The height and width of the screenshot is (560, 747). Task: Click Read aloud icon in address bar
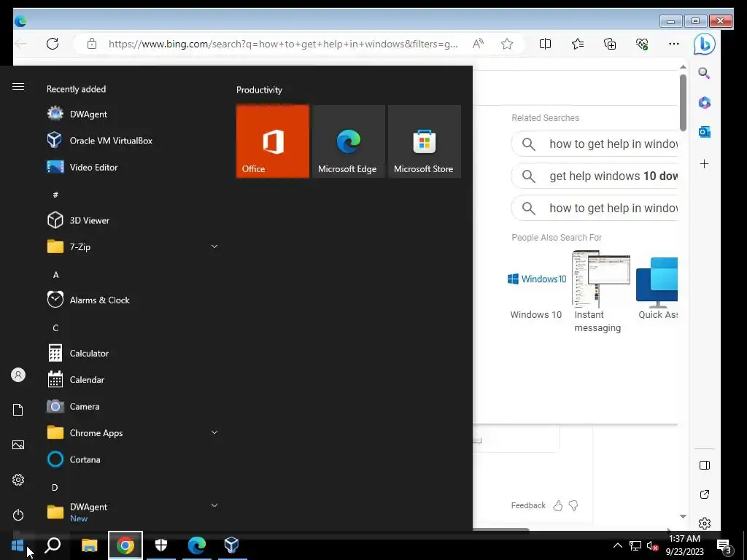coord(478,44)
